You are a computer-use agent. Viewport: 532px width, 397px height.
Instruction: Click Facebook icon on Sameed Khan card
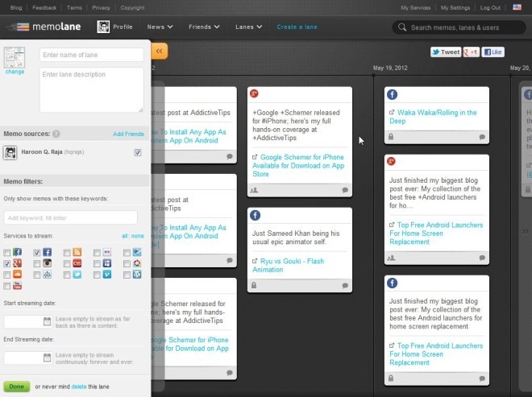[255, 215]
